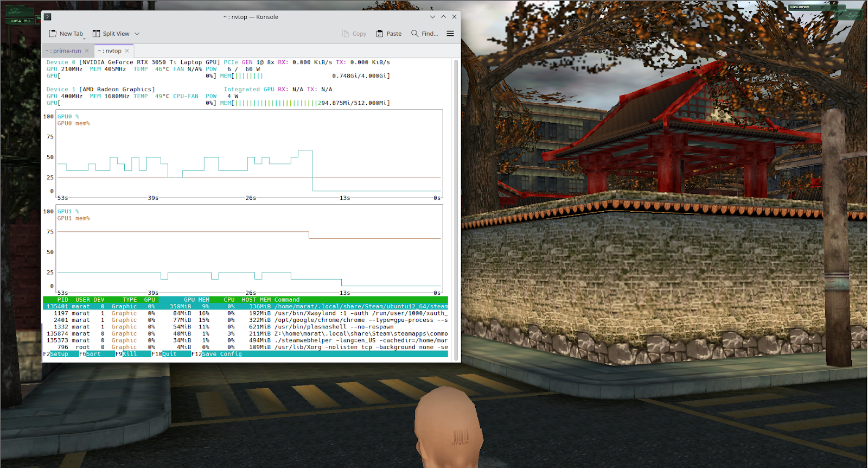The width and height of the screenshot is (868, 468).
Task: Click the Find magnifier icon
Action: pyautogui.click(x=415, y=34)
